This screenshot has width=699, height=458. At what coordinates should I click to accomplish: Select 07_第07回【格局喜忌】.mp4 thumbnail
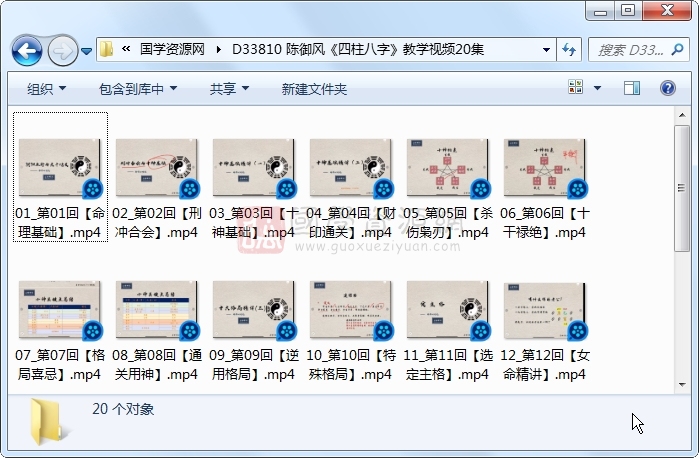point(60,310)
